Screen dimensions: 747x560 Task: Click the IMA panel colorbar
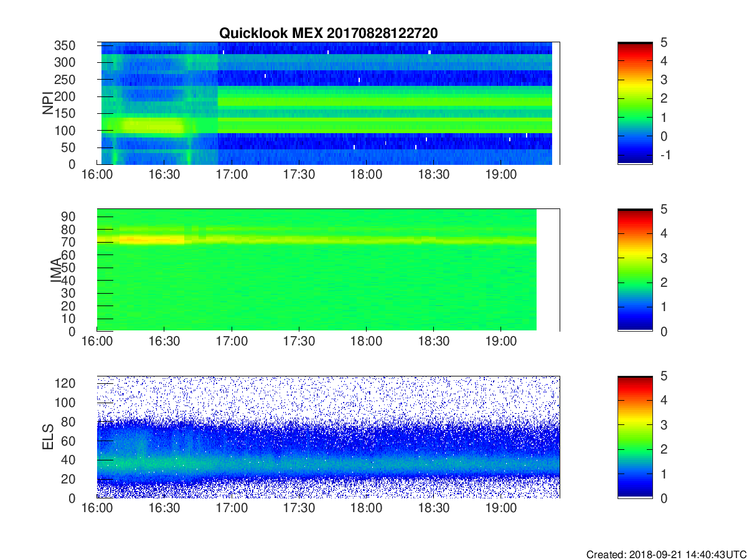(635, 270)
